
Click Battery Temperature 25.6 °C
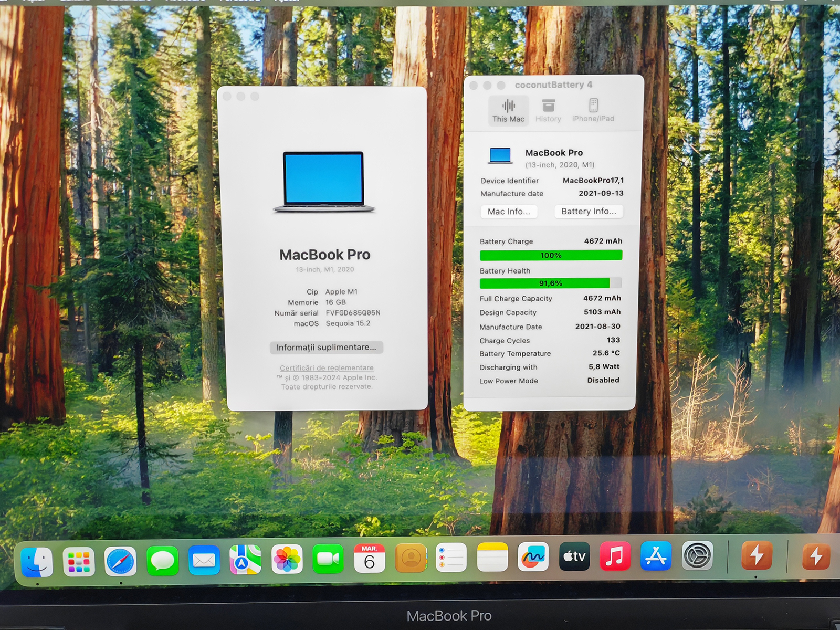pyautogui.click(x=606, y=353)
